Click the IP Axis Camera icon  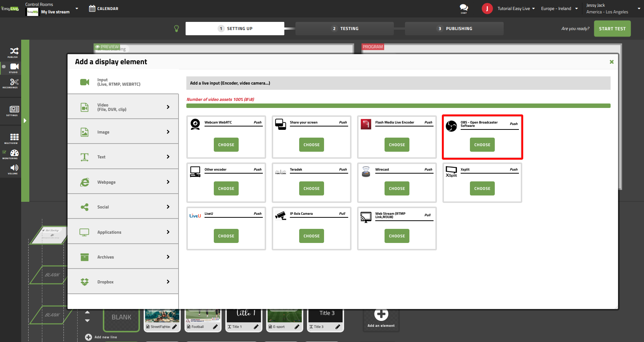[x=281, y=216]
